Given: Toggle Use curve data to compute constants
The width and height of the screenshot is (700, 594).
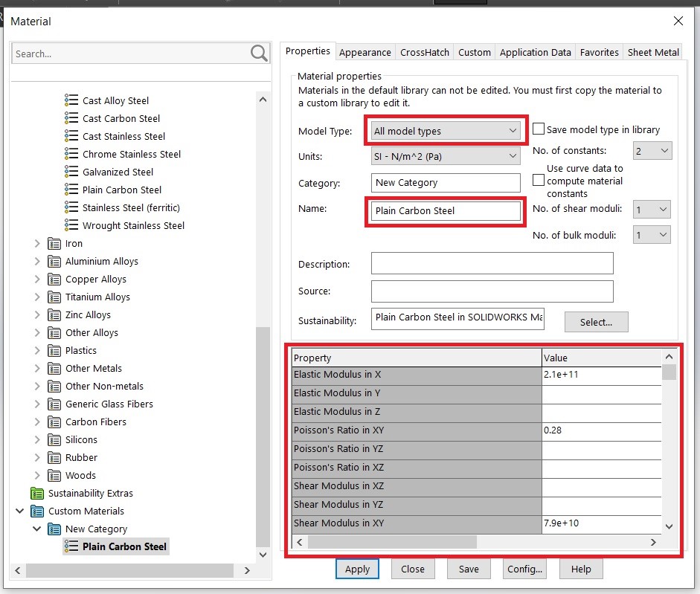Looking at the screenshot, I should click(539, 181).
